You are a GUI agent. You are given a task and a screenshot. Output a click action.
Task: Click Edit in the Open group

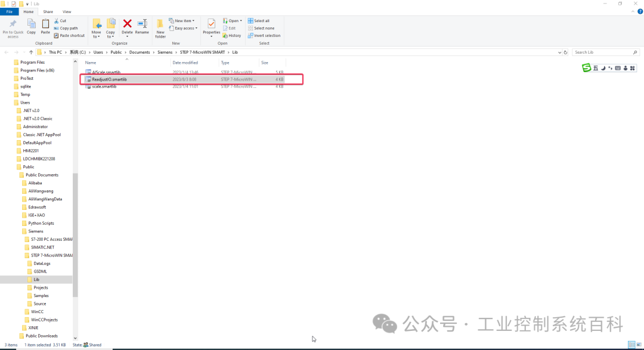tap(229, 29)
